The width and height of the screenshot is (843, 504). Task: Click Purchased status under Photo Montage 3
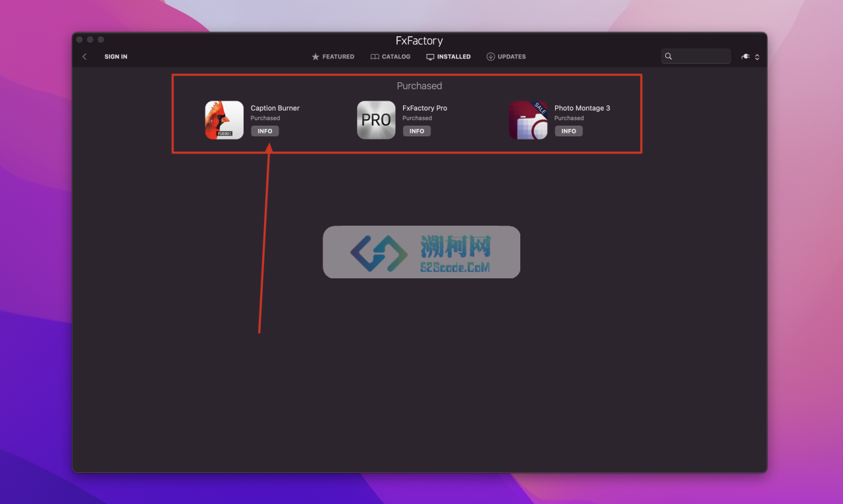coord(570,118)
